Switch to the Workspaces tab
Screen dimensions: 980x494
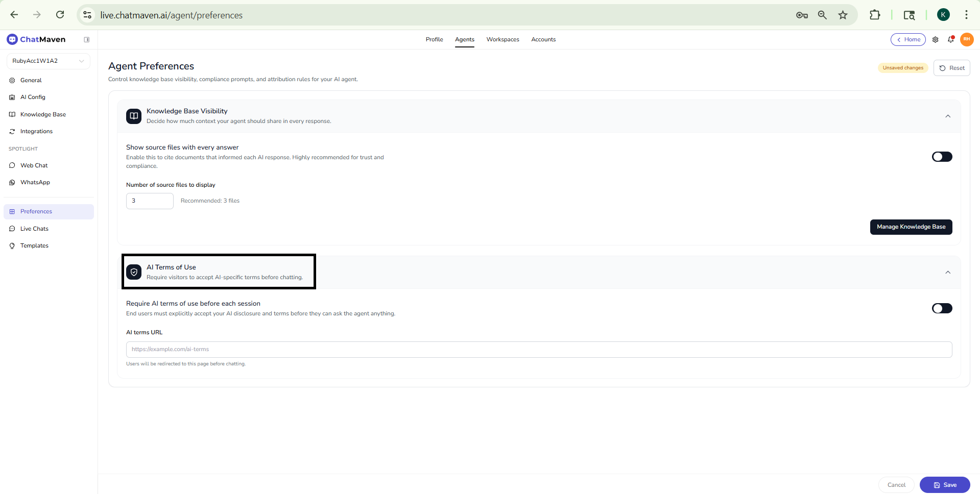(x=503, y=40)
